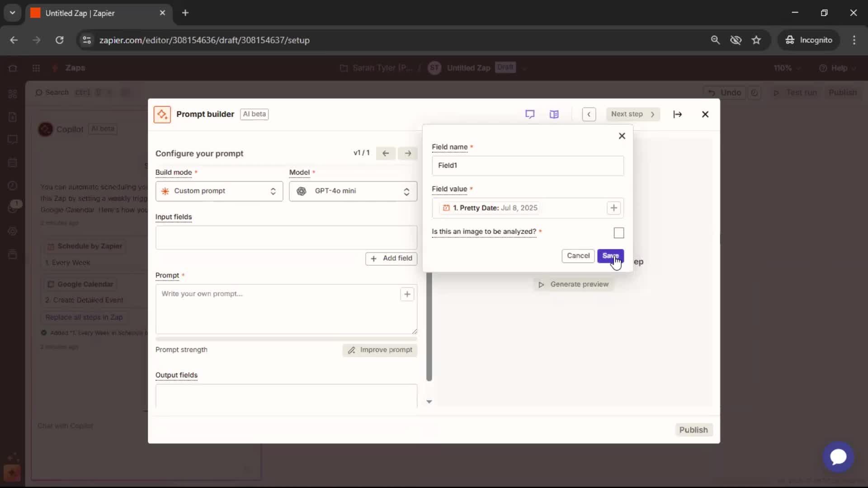The width and height of the screenshot is (868, 488).
Task: Select the Pretty Date value pill
Action: tap(491, 208)
